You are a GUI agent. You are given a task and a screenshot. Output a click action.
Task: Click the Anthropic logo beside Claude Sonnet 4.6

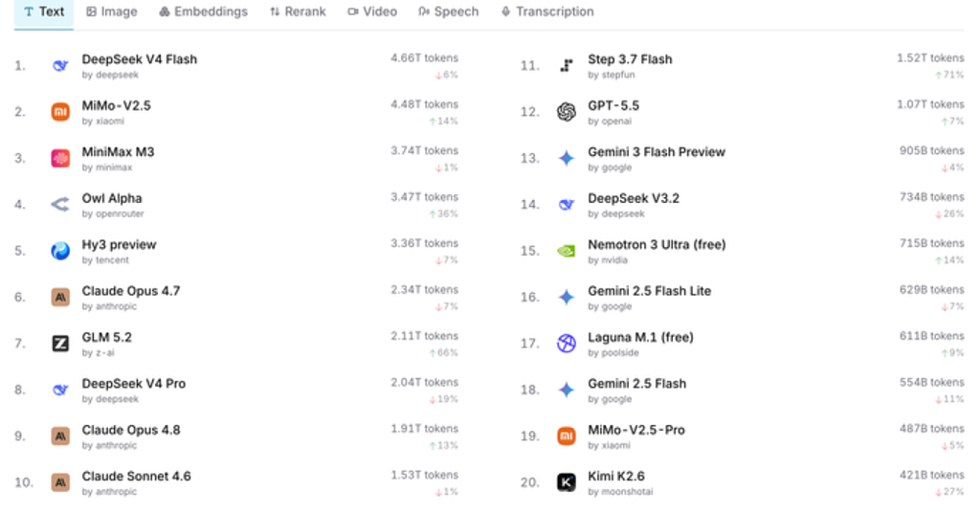(60, 482)
